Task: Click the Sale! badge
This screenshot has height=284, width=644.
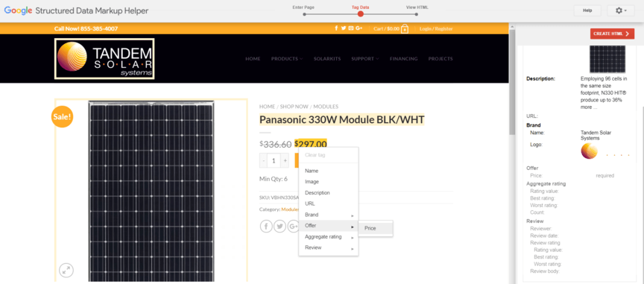Action: (62, 117)
